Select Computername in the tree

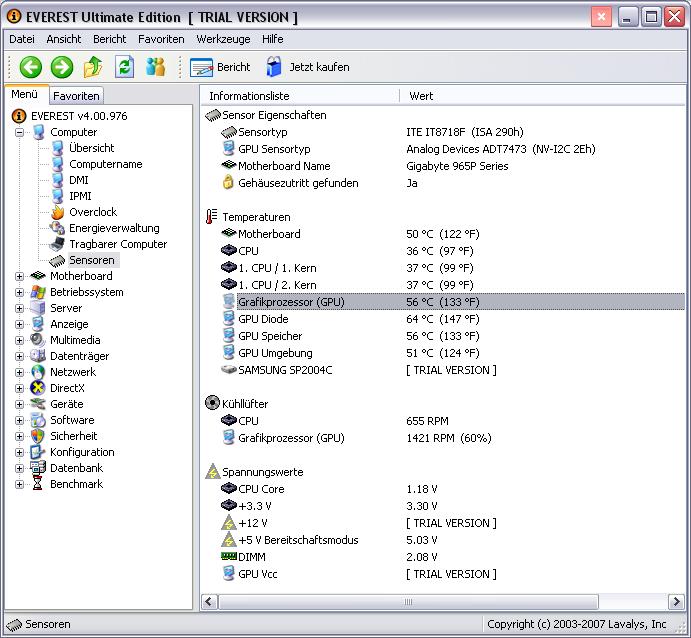pyautogui.click(x=106, y=164)
